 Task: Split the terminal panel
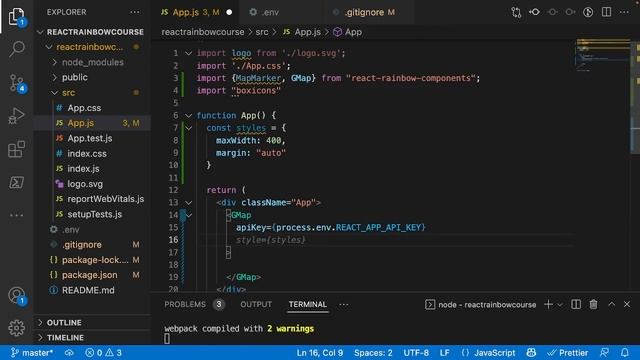576,304
